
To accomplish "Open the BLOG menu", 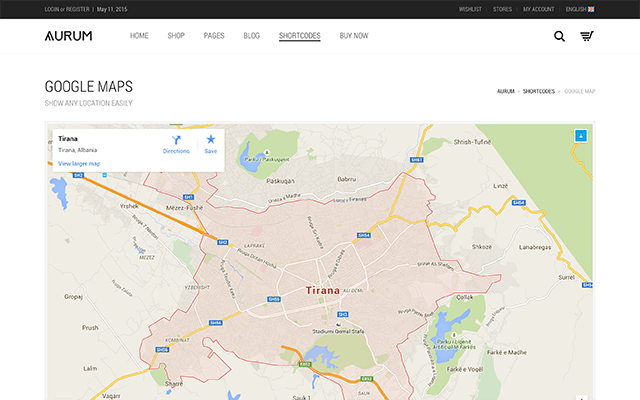I will click(251, 36).
